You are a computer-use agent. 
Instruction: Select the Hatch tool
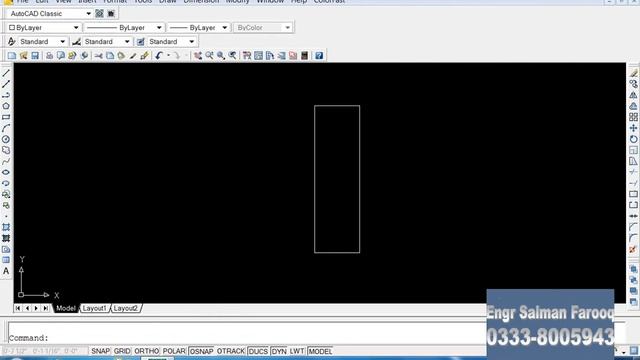pos(6,227)
